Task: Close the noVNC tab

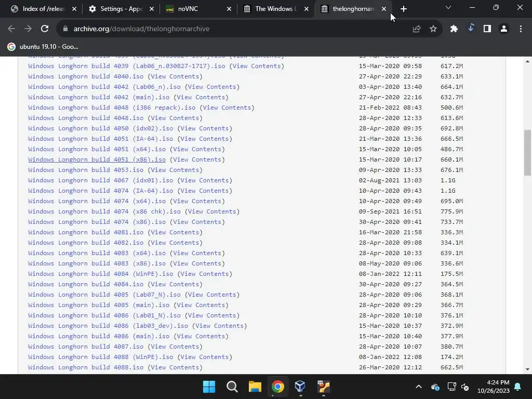Action: point(229,9)
